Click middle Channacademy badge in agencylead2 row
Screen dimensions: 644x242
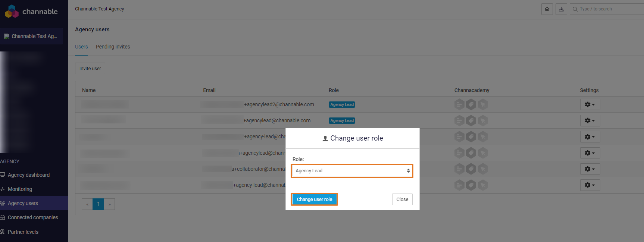[x=471, y=104]
